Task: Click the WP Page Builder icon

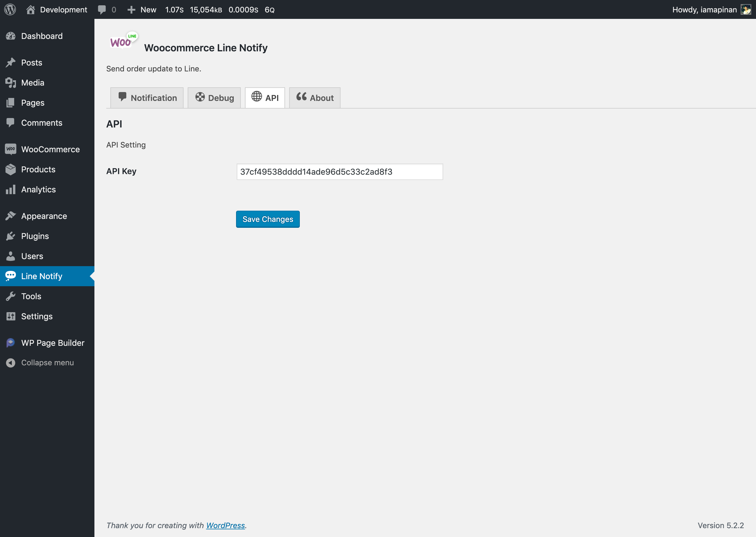Action: pyautogui.click(x=11, y=343)
